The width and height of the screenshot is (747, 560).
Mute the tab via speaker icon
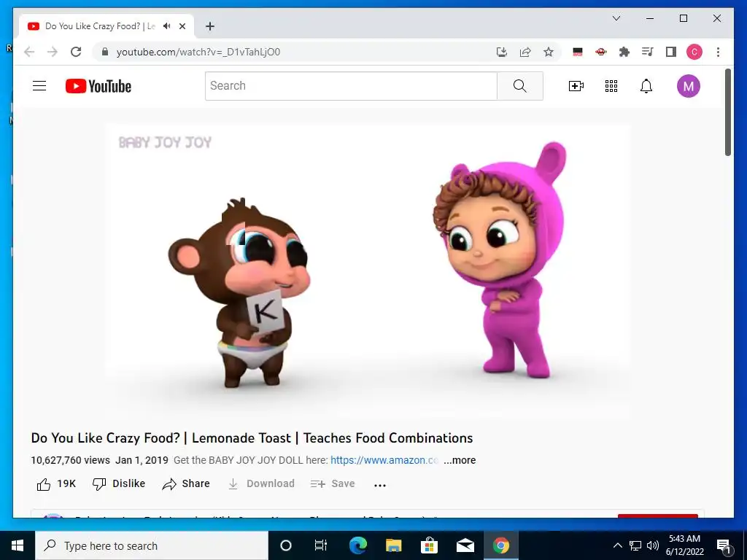[x=166, y=26]
